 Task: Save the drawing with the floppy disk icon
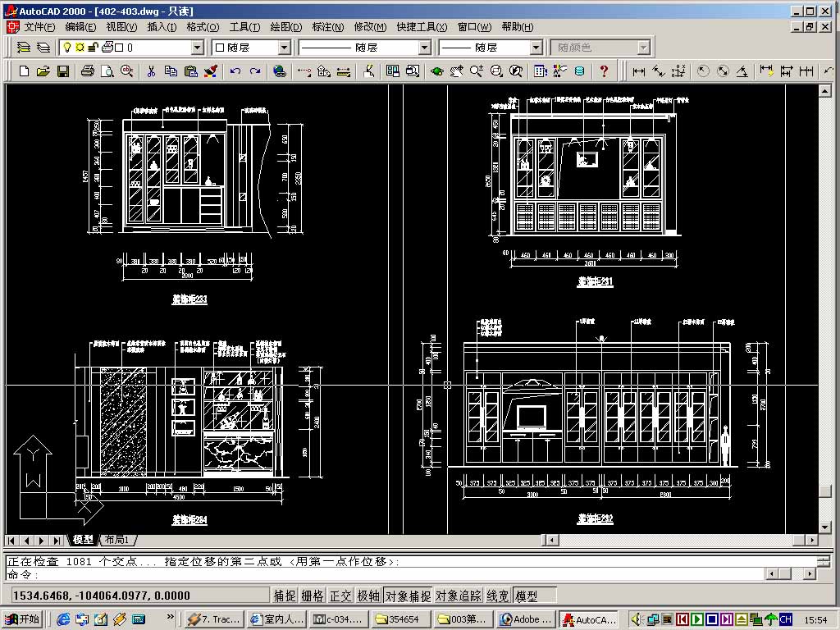(63, 71)
